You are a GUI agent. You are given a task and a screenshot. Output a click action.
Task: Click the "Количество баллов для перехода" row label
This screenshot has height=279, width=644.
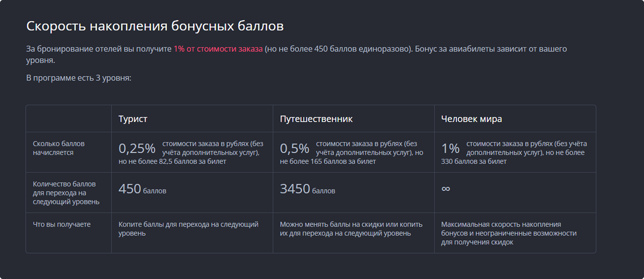tap(66, 193)
